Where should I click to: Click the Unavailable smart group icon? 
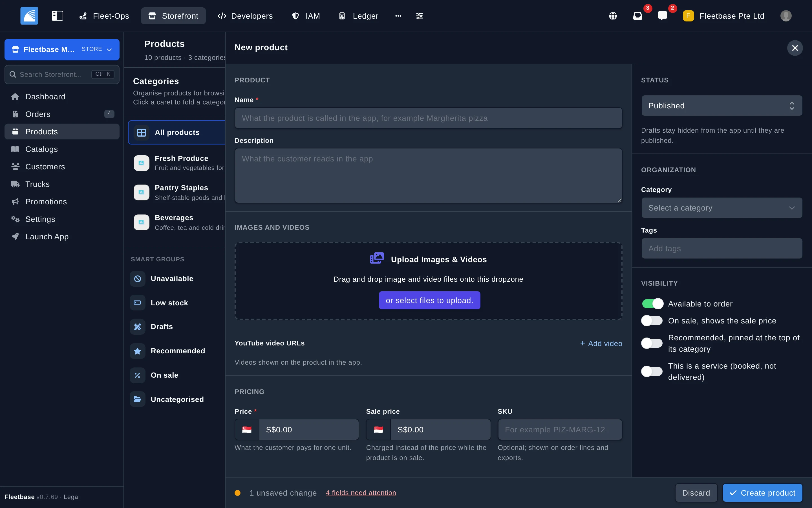pos(138,279)
